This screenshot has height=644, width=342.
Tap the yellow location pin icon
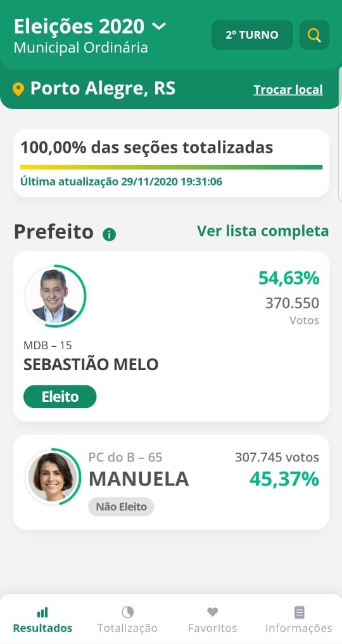pos(18,89)
